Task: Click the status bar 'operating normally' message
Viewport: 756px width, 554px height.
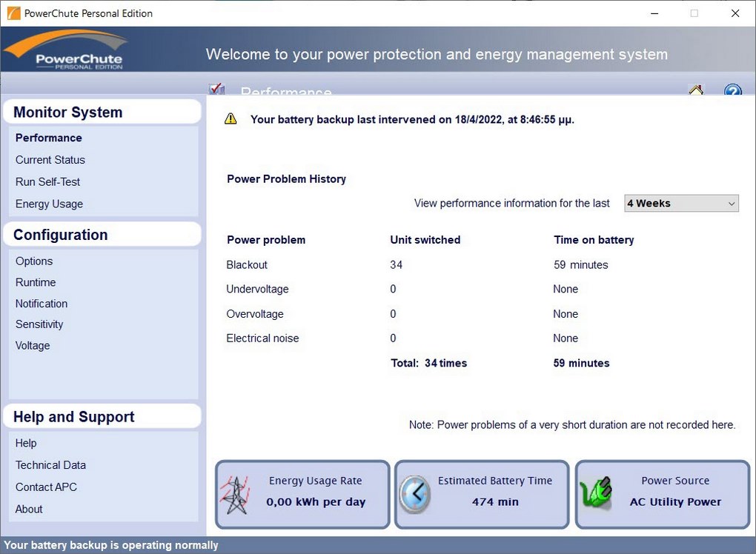Action: [x=111, y=545]
